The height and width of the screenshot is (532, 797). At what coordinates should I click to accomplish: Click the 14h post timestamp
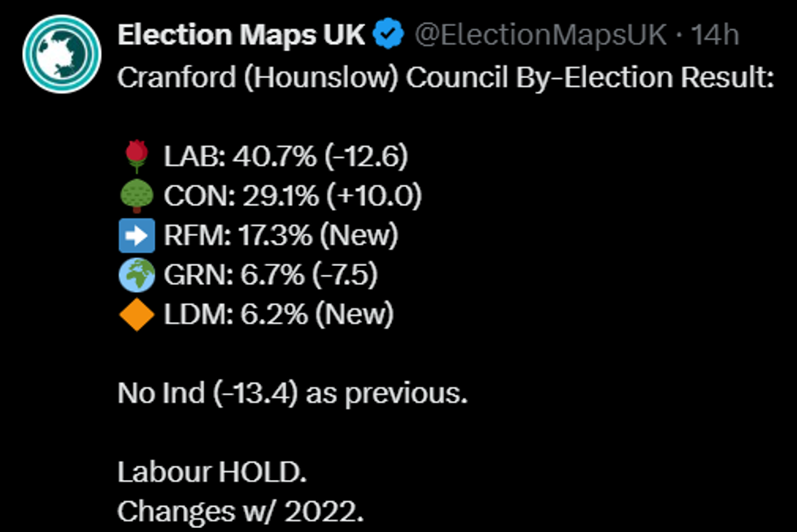click(x=715, y=35)
